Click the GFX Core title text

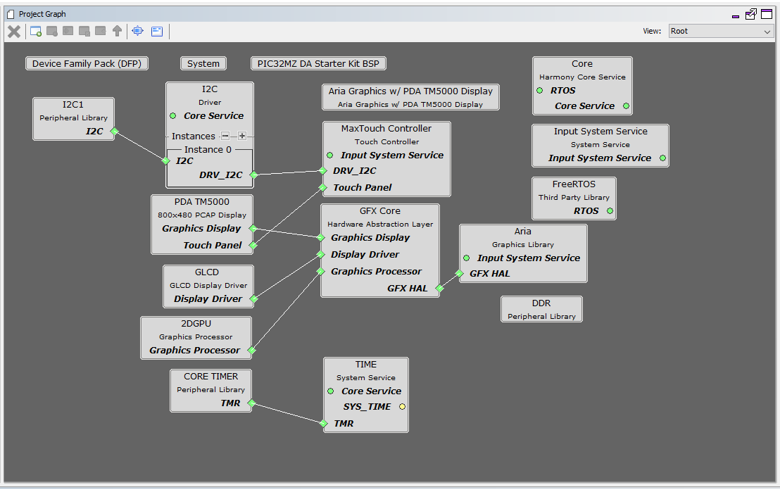(380, 211)
